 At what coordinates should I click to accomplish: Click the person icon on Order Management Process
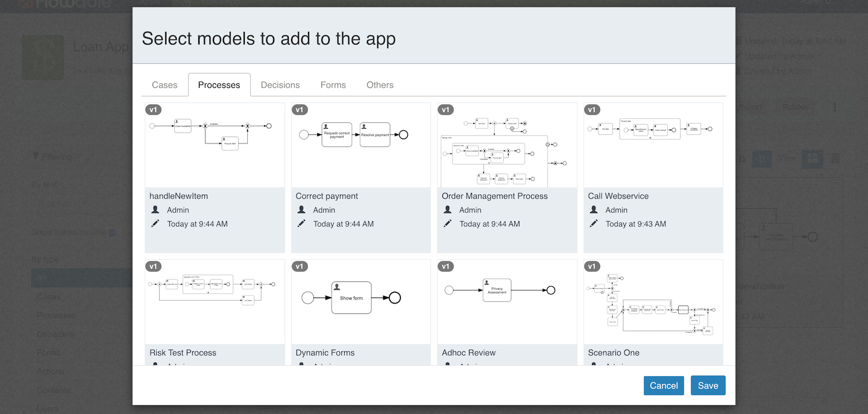(x=448, y=210)
